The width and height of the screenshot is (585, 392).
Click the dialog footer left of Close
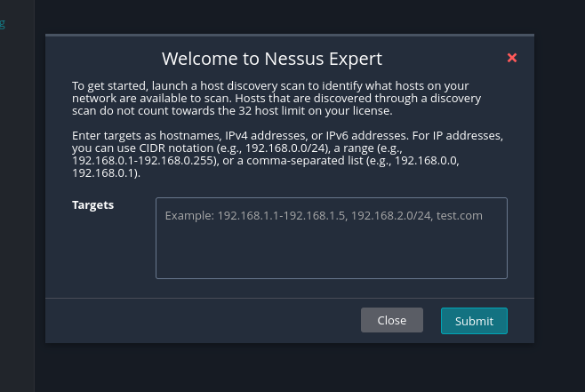[202, 321]
